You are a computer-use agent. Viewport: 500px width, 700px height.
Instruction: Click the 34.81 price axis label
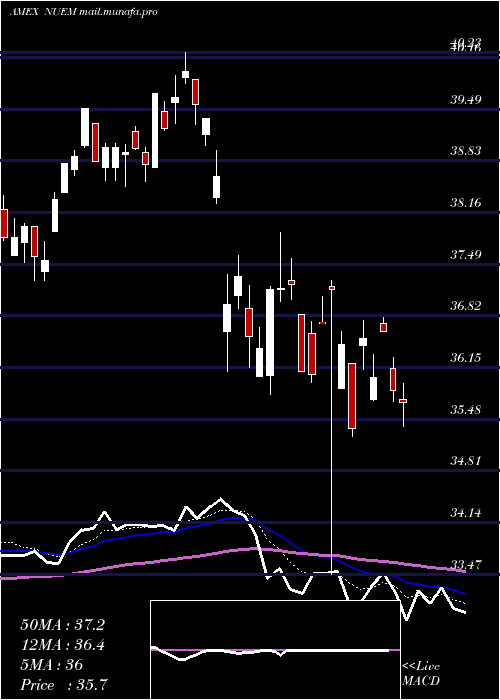pyautogui.click(x=466, y=461)
